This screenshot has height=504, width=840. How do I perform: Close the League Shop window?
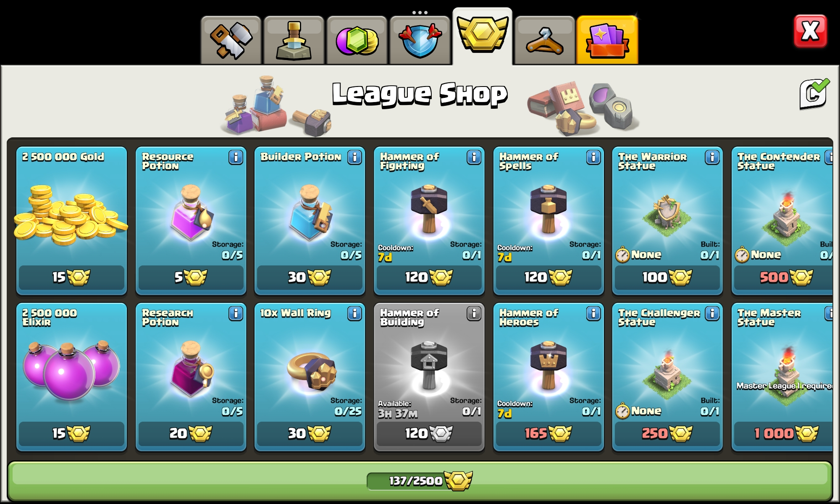(810, 31)
